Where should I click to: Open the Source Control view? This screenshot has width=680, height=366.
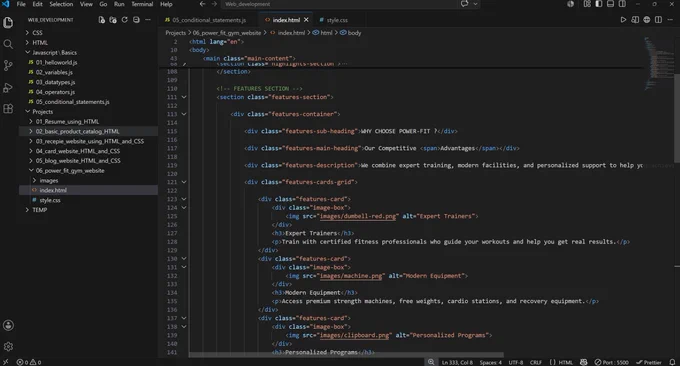(8, 65)
